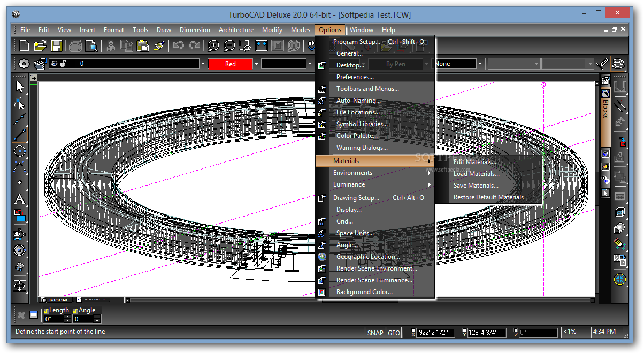Click Save Materials... entry

pyautogui.click(x=476, y=186)
